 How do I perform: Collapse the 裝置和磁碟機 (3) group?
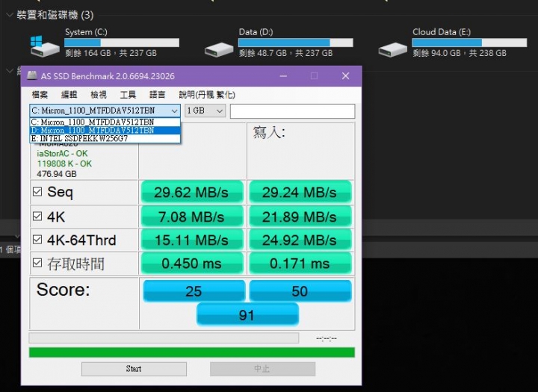tap(10, 15)
